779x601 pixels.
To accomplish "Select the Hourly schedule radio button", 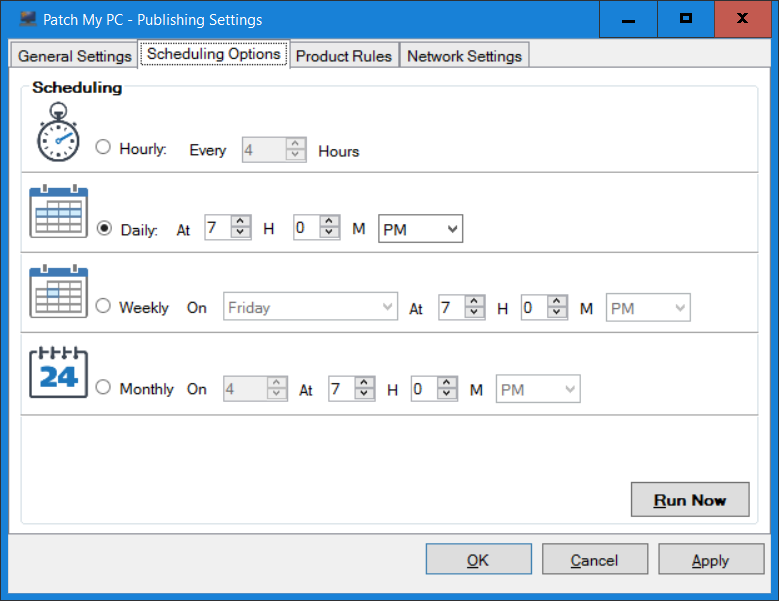I will (103, 147).
